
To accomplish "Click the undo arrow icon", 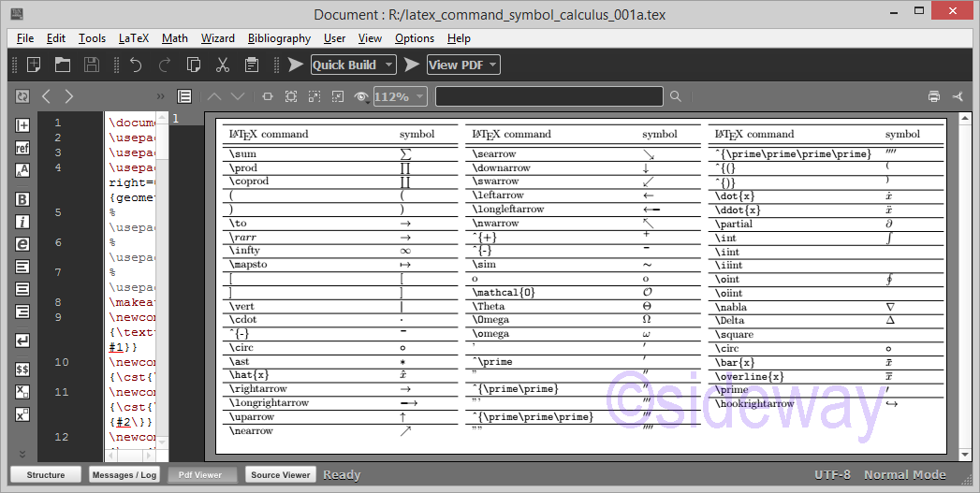I will click(136, 65).
